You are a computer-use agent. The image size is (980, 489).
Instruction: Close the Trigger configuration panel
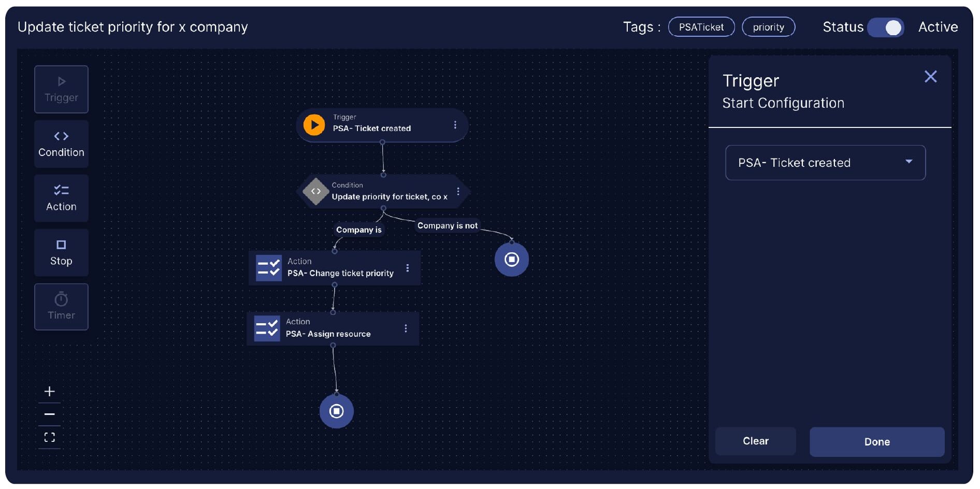pos(930,77)
